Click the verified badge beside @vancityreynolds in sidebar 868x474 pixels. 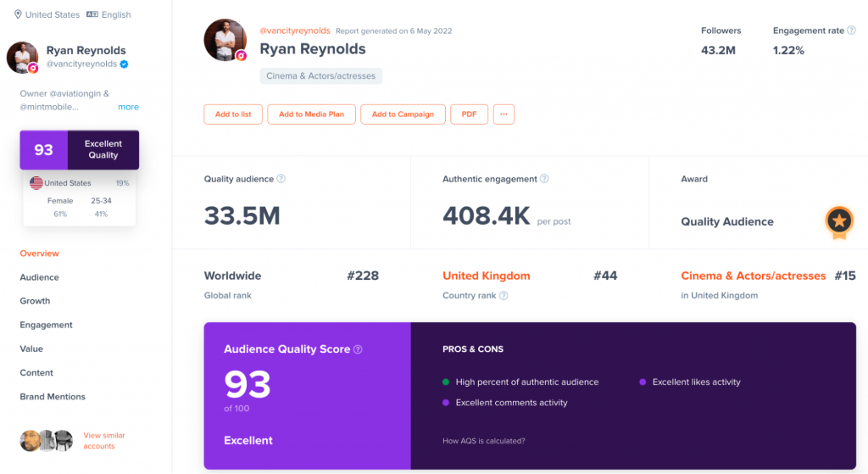click(124, 64)
